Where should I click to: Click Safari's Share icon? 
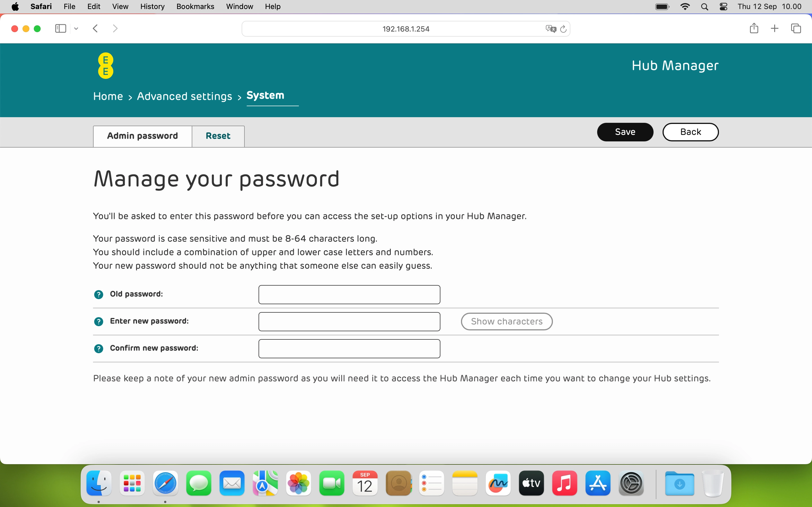coord(754,28)
